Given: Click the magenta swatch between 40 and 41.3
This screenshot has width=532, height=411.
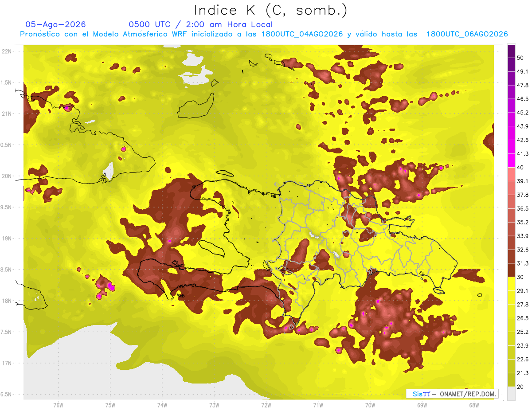Looking at the screenshot, I should pyautogui.click(x=511, y=160).
